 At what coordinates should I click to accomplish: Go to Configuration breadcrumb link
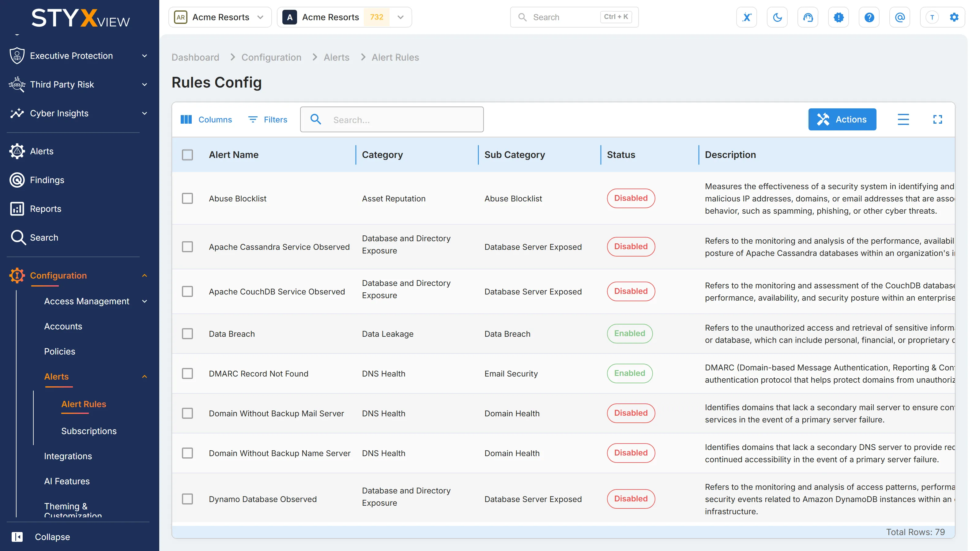click(271, 57)
